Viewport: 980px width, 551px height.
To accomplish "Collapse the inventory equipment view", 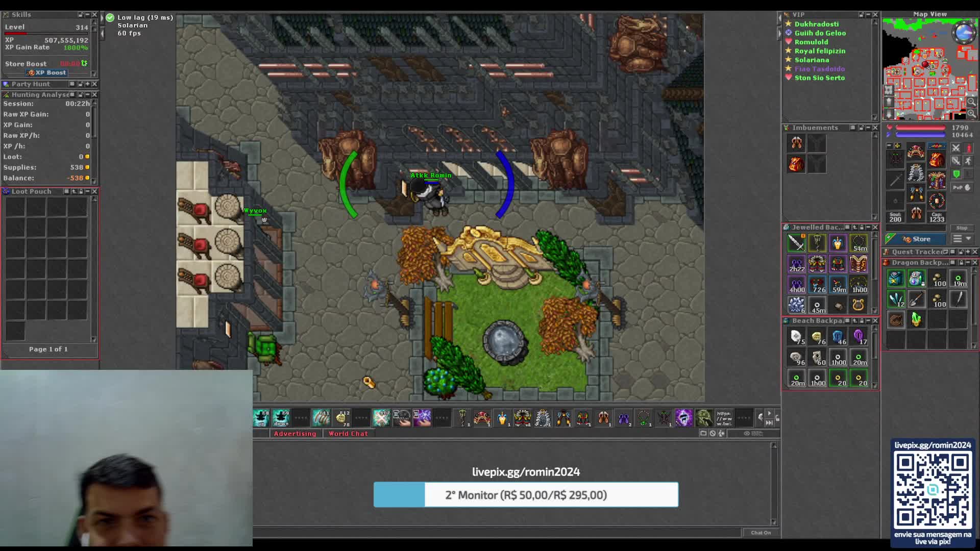I will tap(890, 146).
